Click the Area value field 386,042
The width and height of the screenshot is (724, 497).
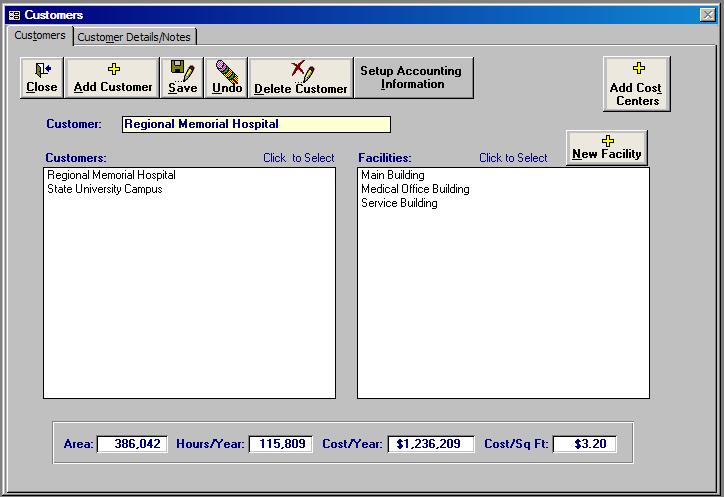pyautogui.click(x=133, y=444)
